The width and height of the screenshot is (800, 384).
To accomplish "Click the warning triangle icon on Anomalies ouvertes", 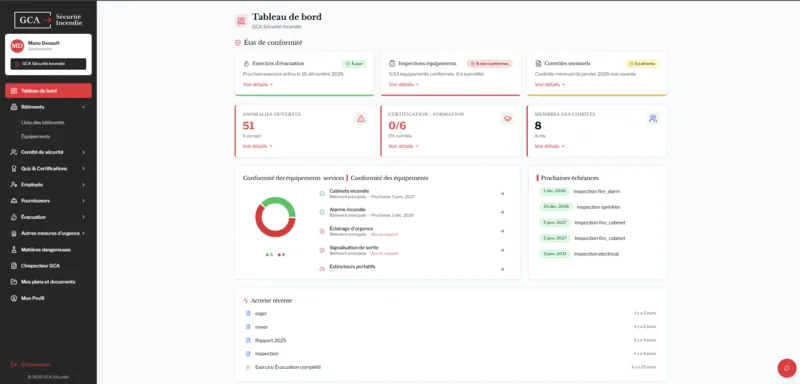I will pos(361,119).
